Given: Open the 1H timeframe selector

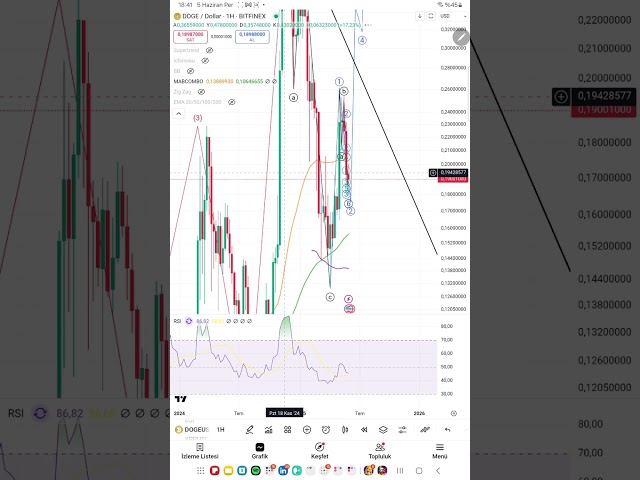Looking at the screenshot, I should [221, 429].
